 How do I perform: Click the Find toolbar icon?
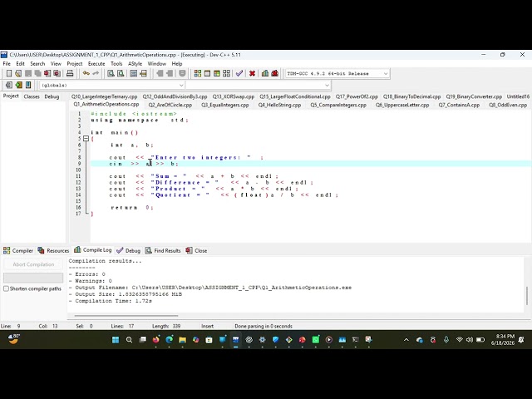coord(111,73)
